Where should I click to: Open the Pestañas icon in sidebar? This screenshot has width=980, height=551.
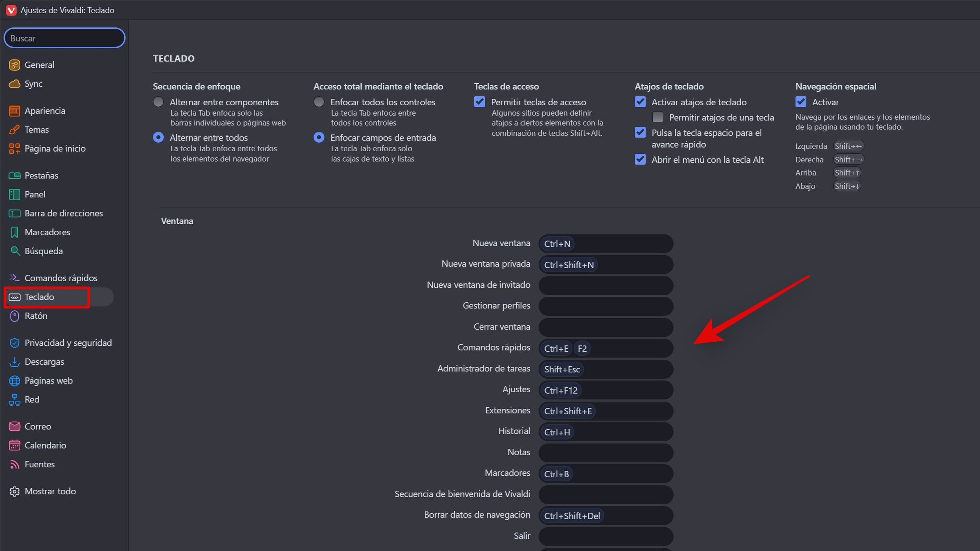click(15, 176)
